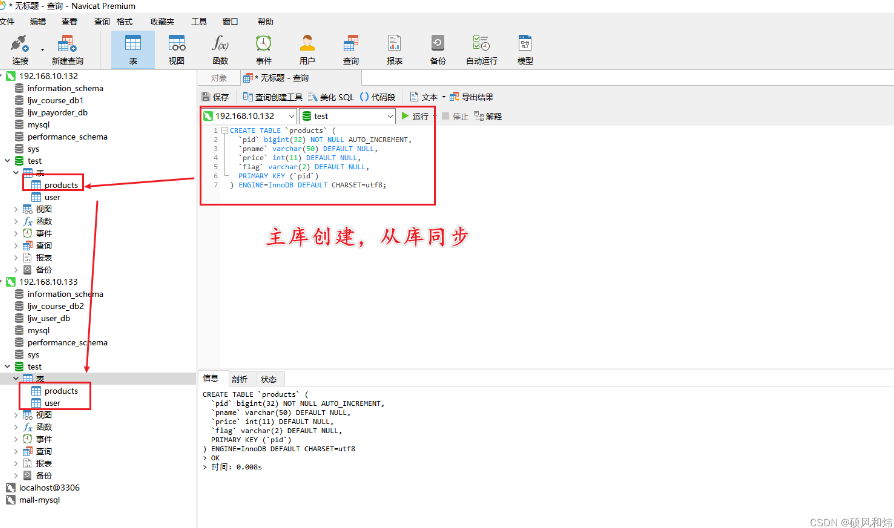Expand the 事件 node under 192.168.10.133 test

(x=16, y=439)
